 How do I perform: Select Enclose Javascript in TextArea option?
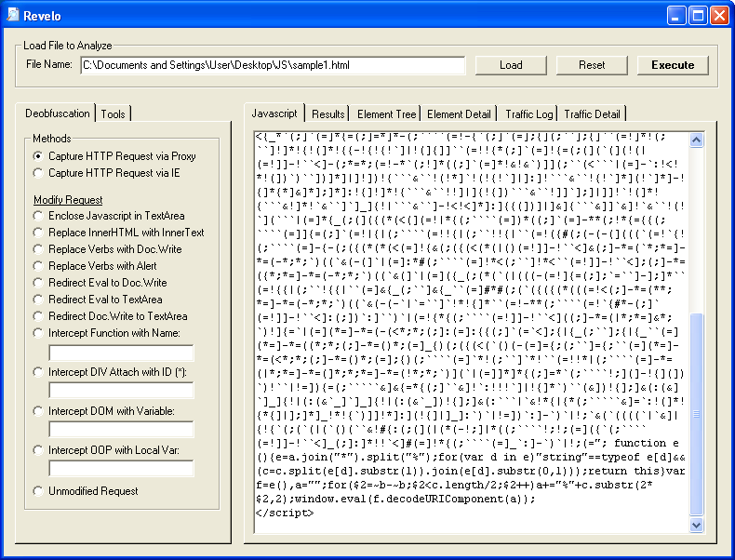38,216
